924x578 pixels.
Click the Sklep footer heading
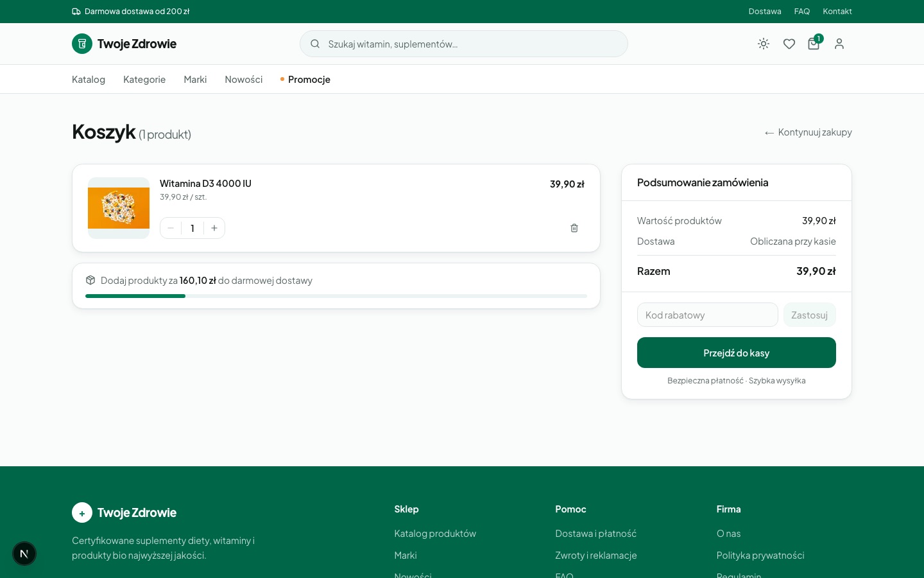coord(406,509)
